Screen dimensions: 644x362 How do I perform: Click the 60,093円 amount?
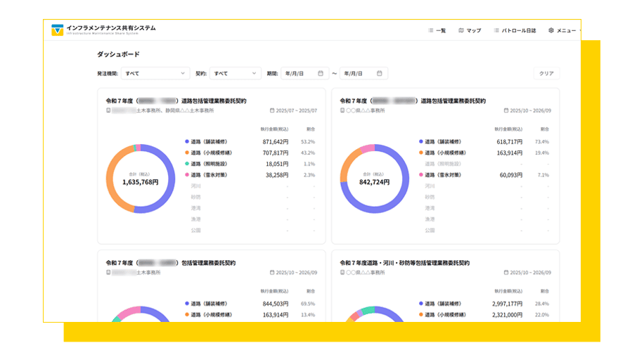511,175
